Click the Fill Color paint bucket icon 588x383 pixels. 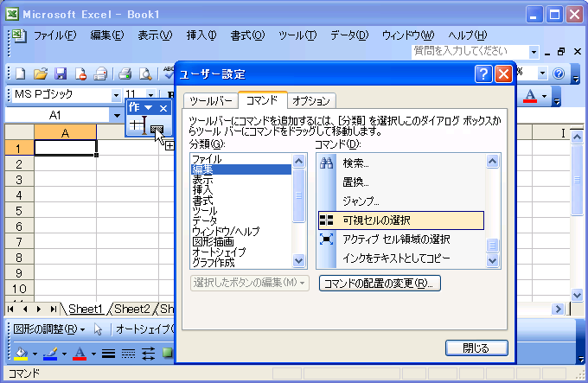pyautogui.click(x=21, y=354)
